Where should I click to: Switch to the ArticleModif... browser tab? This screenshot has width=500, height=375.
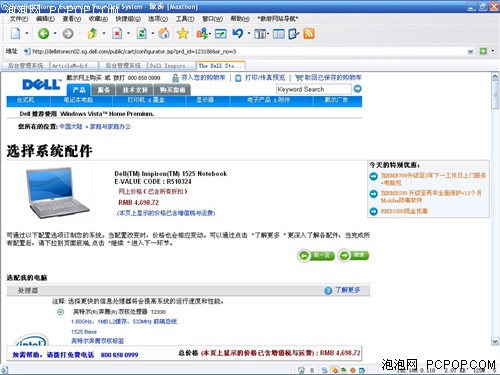74,66
